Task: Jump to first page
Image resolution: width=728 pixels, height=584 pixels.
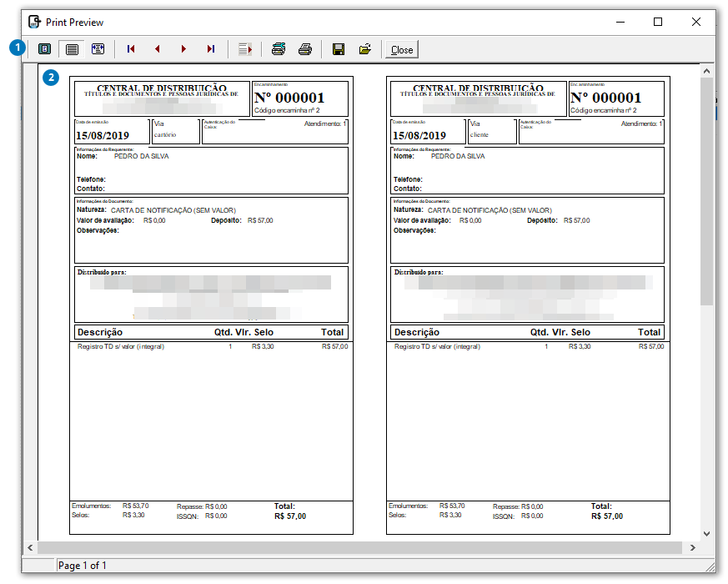Action: [x=131, y=48]
